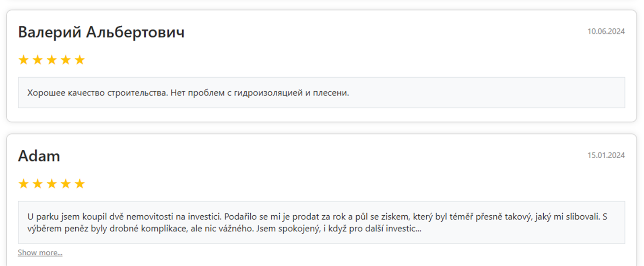The height and width of the screenshot is (266, 644).
Task: Click the fourth star in Adam's rating
Action: (x=66, y=184)
